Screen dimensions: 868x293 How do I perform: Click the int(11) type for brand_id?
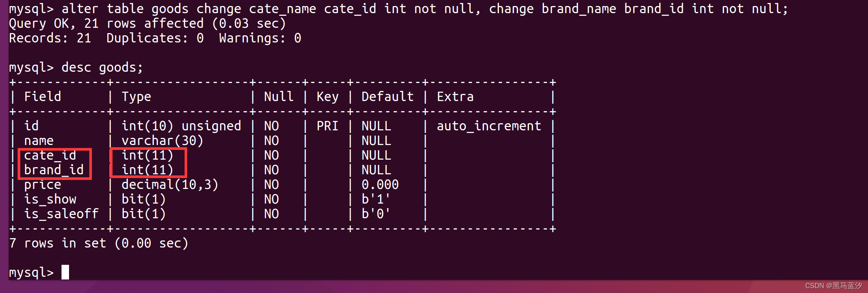147,170
